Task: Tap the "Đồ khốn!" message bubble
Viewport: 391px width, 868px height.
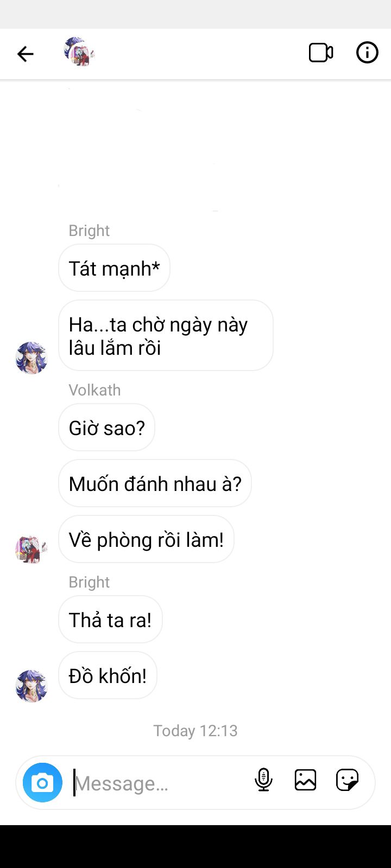Action: click(108, 675)
